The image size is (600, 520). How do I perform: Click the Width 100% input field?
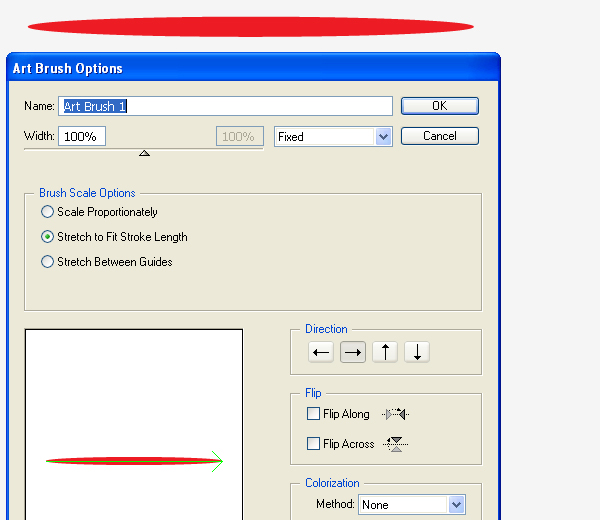pyautogui.click(x=82, y=136)
